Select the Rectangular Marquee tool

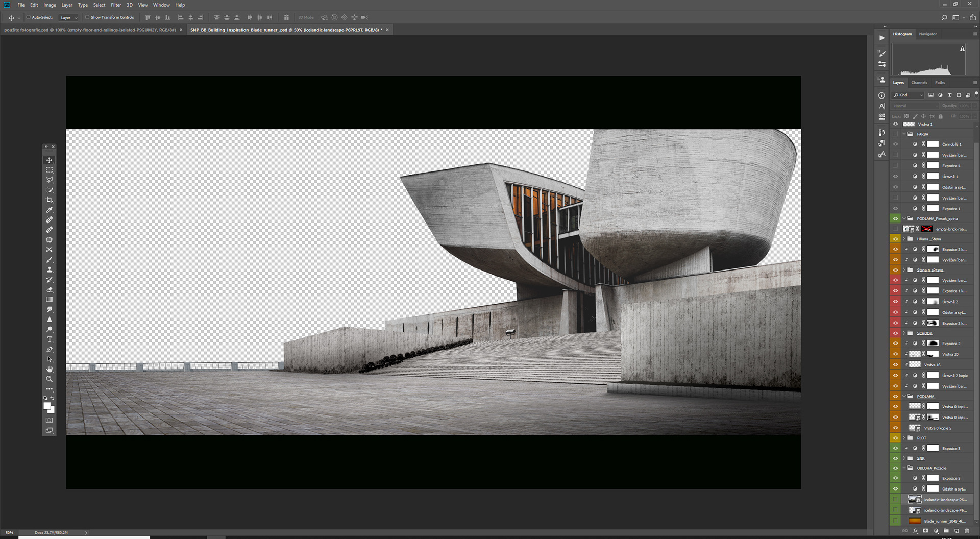[50, 170]
